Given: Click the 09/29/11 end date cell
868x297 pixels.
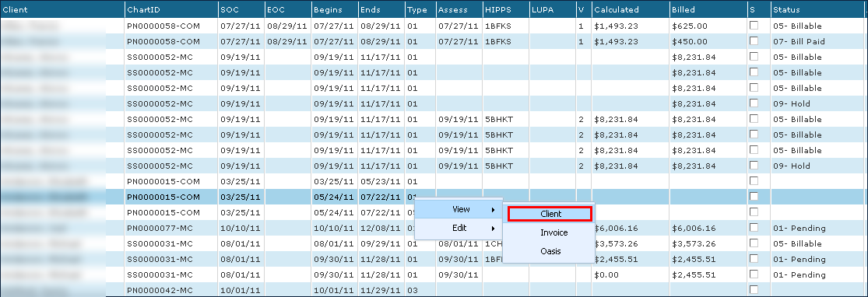Looking at the screenshot, I should pyautogui.click(x=381, y=243).
